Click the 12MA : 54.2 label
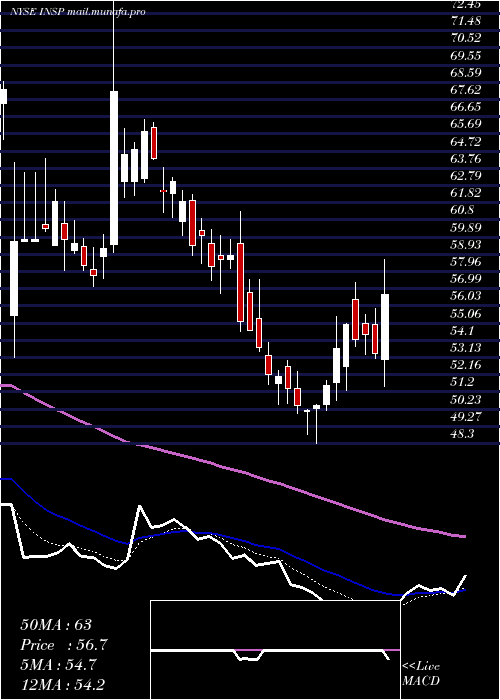Screen dimensions: 500x700 (65, 685)
